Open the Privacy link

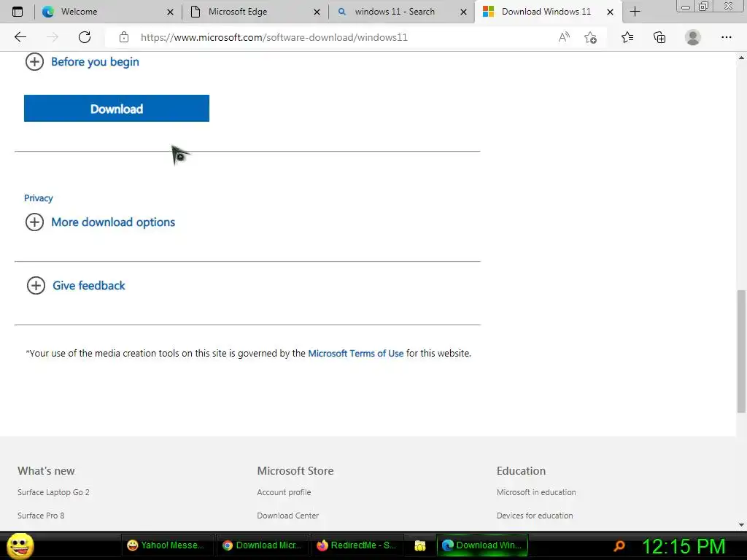39,198
